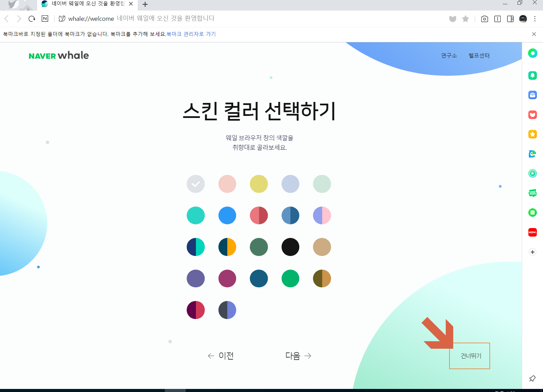Open 북마크 관리자로 가기 link
This screenshot has height=392, width=543.
(x=191, y=34)
